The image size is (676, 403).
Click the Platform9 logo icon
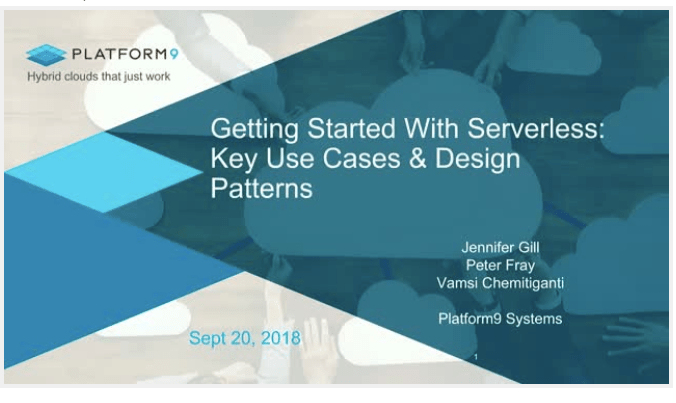point(46,55)
